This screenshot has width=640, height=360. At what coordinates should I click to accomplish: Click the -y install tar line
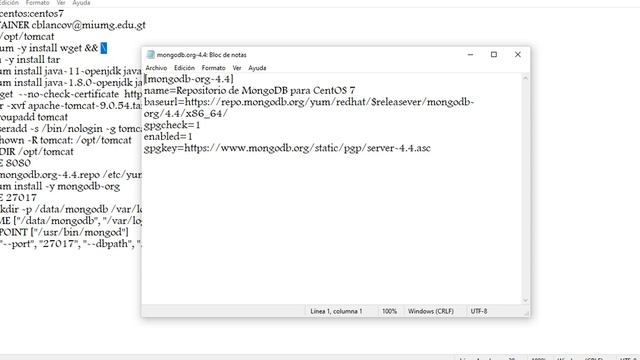[x=30, y=60]
